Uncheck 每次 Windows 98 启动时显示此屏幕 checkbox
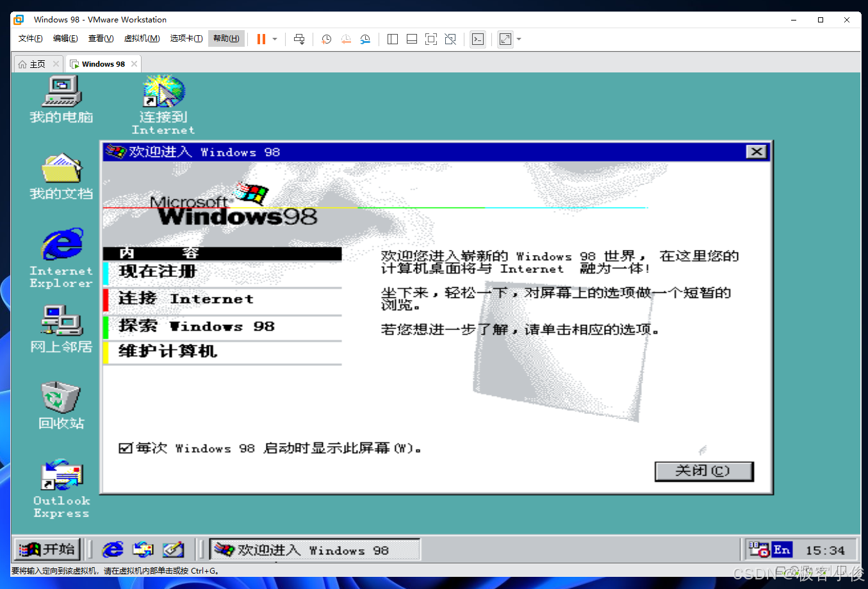This screenshot has height=589, width=868. click(126, 448)
